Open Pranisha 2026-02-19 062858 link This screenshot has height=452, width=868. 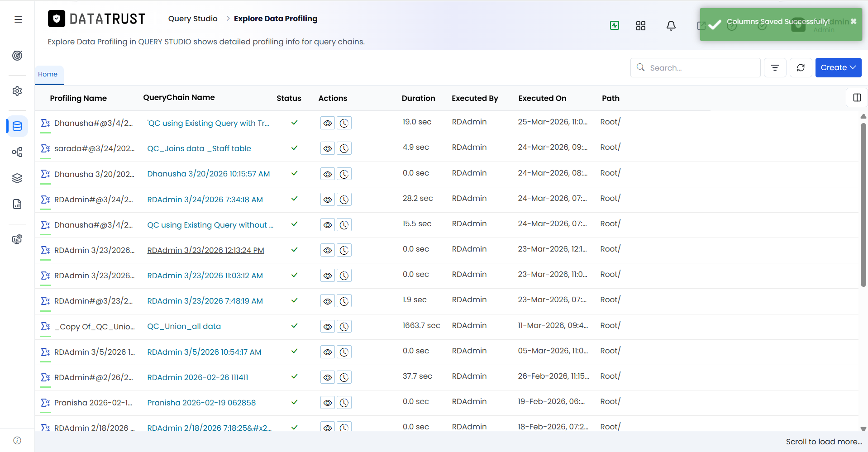(201, 403)
